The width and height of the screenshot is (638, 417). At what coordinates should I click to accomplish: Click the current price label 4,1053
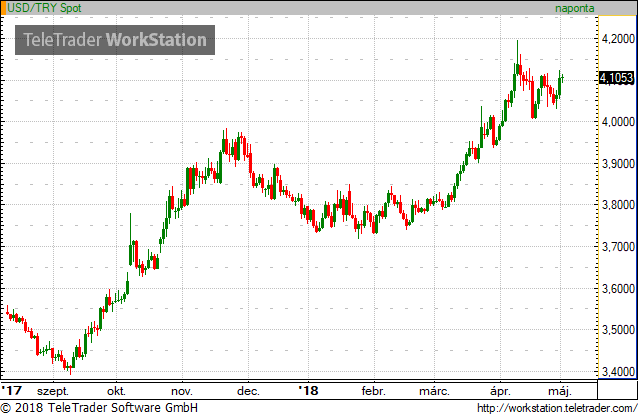617,78
